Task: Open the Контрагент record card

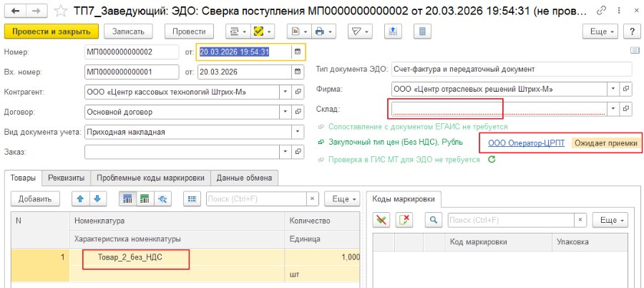Action: tap(298, 92)
